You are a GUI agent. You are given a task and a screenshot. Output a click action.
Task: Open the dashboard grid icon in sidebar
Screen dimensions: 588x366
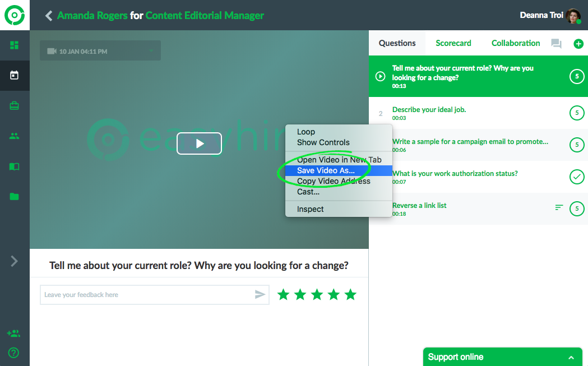tap(14, 45)
